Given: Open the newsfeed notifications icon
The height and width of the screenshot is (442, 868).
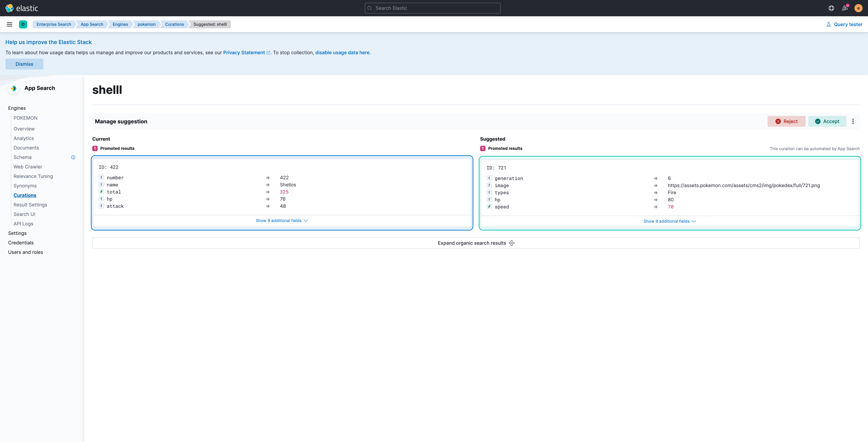Looking at the screenshot, I should coord(845,8).
